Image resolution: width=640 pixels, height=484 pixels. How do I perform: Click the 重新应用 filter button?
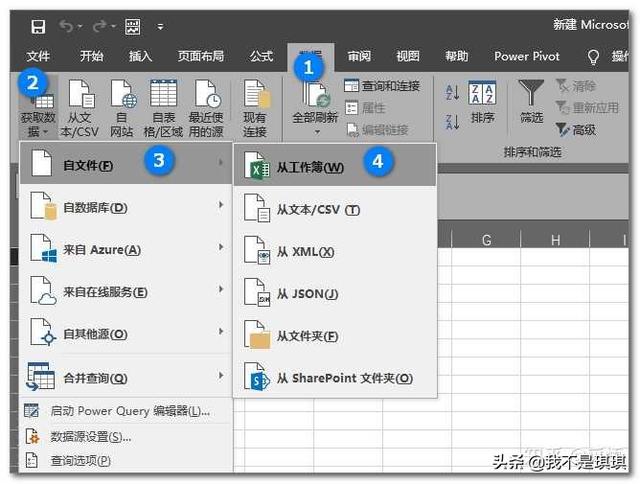[587, 108]
